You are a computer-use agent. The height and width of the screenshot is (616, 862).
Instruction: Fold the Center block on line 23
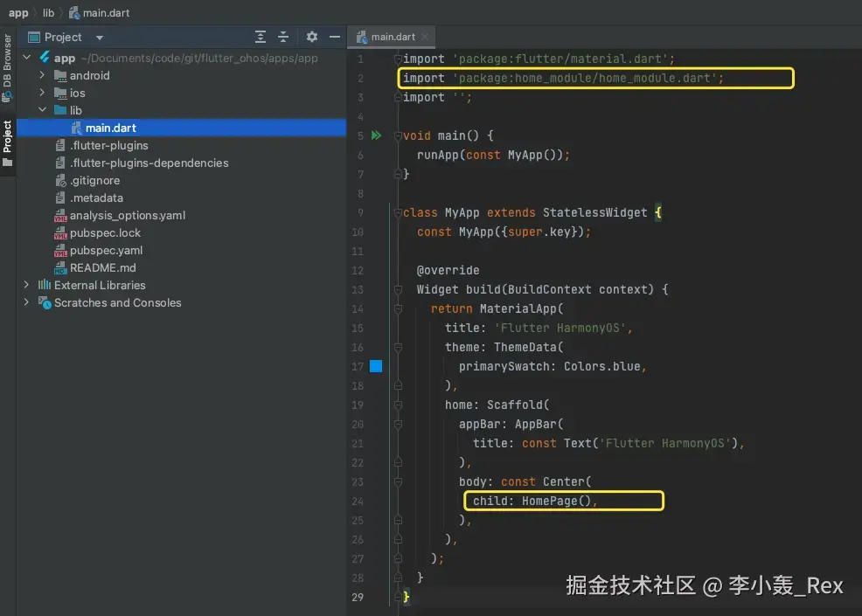pyautogui.click(x=398, y=482)
